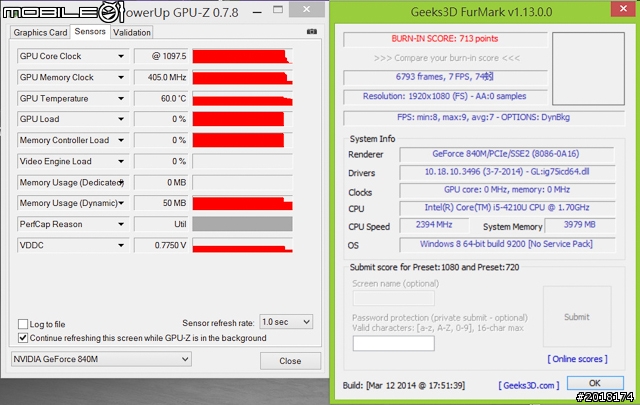Open the Validation tab

(x=131, y=32)
